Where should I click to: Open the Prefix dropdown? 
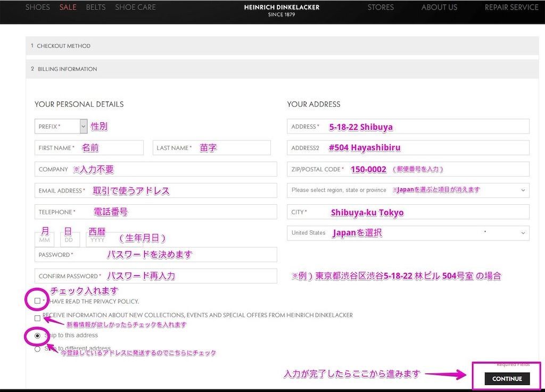61,127
